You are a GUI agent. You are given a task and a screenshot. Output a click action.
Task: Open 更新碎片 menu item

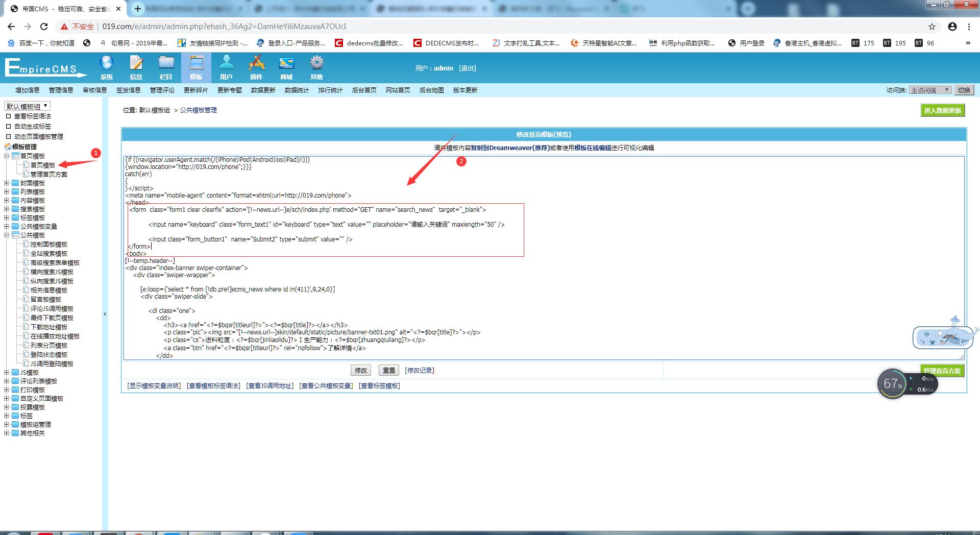(196, 90)
